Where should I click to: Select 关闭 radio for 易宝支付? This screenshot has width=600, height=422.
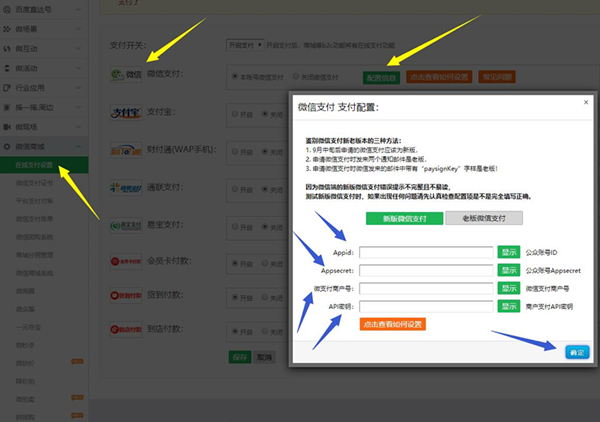[x=265, y=226]
